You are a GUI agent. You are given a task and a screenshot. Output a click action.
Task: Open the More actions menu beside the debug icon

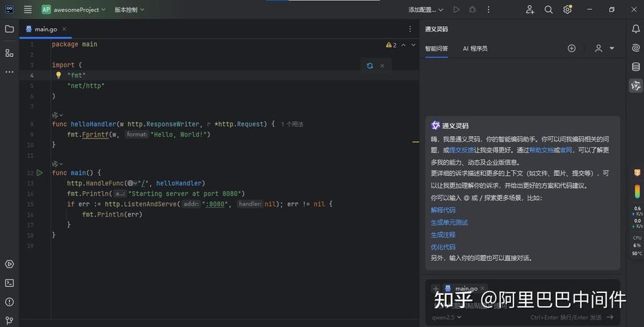(x=489, y=9)
